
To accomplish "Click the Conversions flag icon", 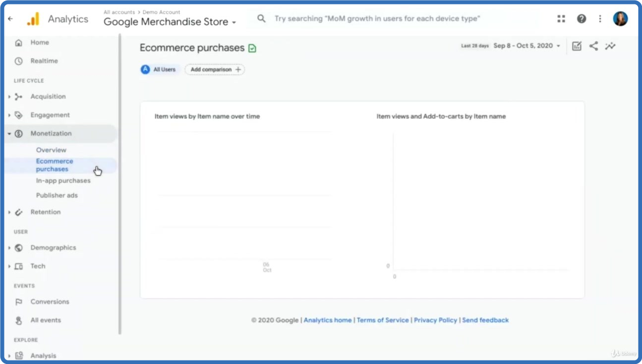I will [19, 302].
